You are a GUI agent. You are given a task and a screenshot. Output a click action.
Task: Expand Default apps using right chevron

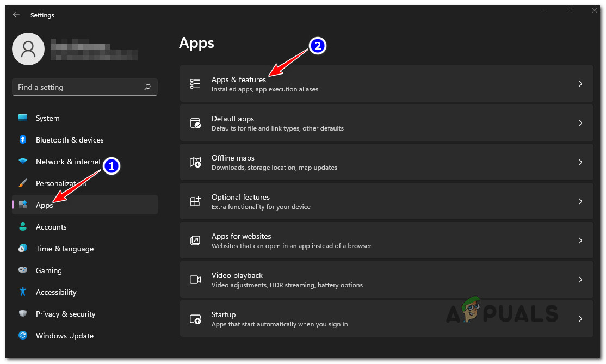coord(580,123)
